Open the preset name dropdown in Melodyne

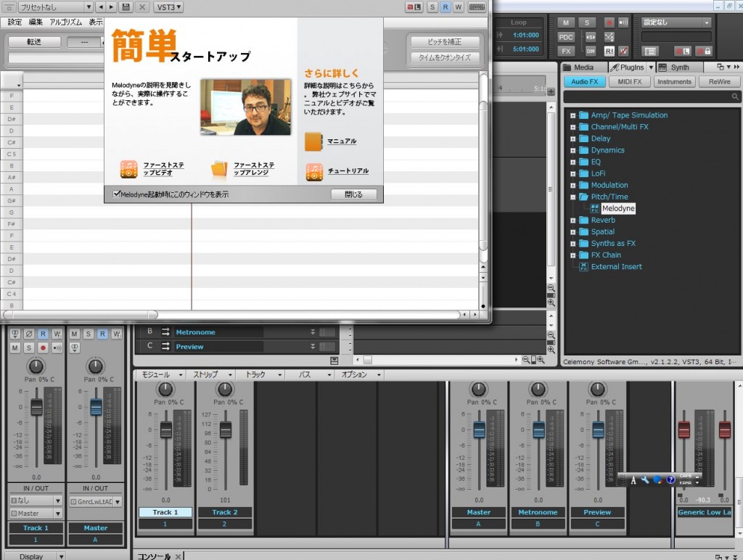(x=55, y=7)
